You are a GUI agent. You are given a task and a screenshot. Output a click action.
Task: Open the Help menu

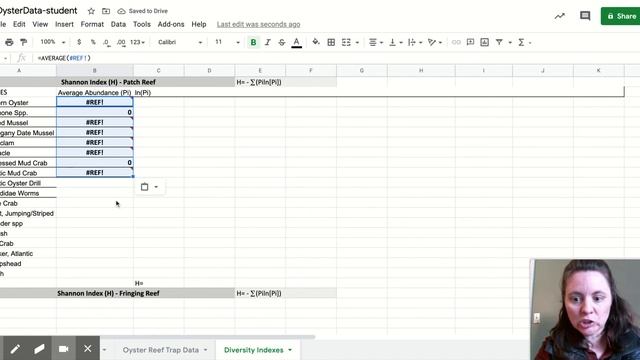[x=199, y=24]
